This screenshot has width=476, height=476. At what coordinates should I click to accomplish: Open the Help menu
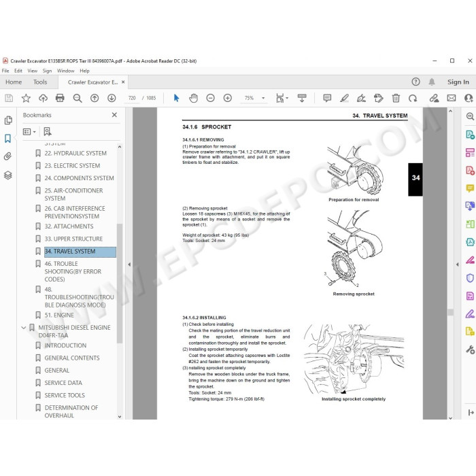coord(85,71)
